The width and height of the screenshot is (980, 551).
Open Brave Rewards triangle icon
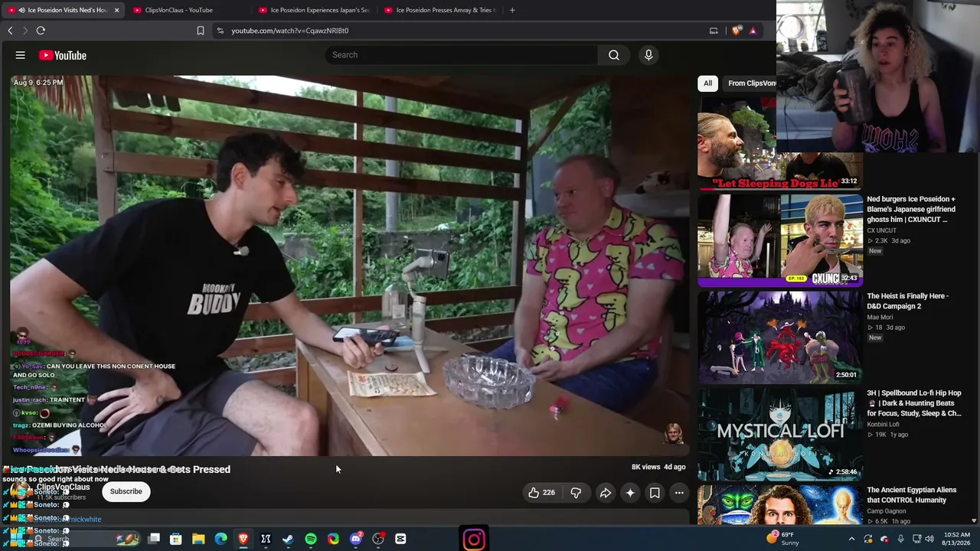coord(753,31)
